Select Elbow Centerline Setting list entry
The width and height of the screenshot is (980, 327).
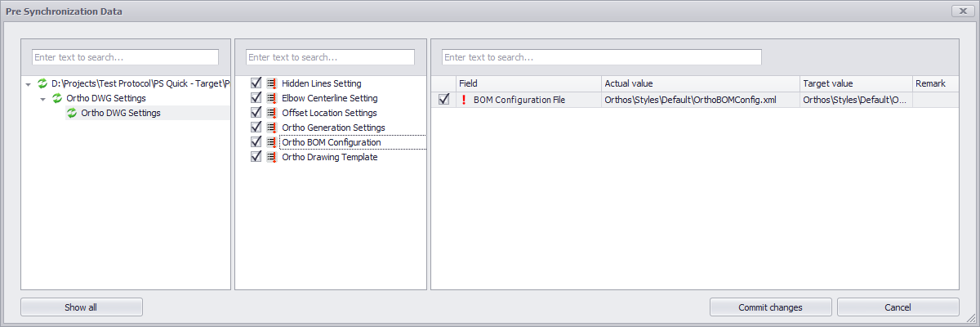coord(329,98)
